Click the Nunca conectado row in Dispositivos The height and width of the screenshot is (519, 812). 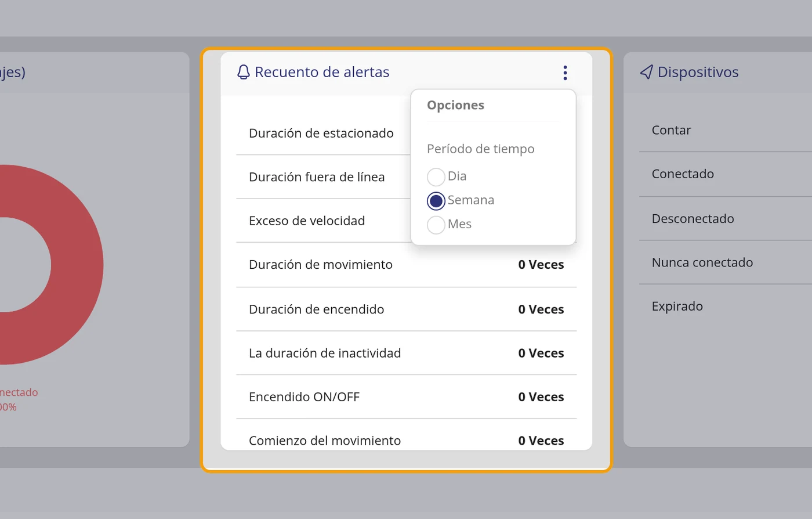[x=726, y=262]
